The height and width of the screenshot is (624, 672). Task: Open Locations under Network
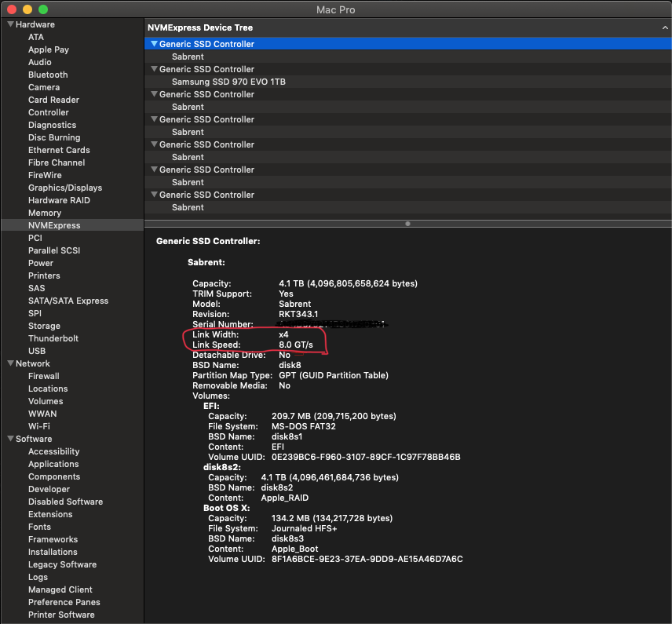[48, 389]
